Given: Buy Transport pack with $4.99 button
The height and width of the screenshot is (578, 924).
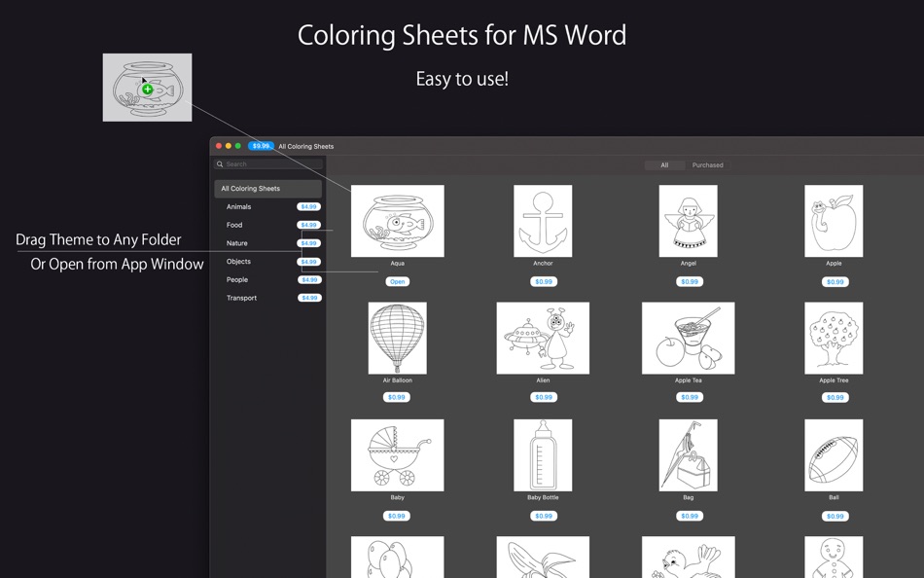Looking at the screenshot, I should (x=308, y=298).
